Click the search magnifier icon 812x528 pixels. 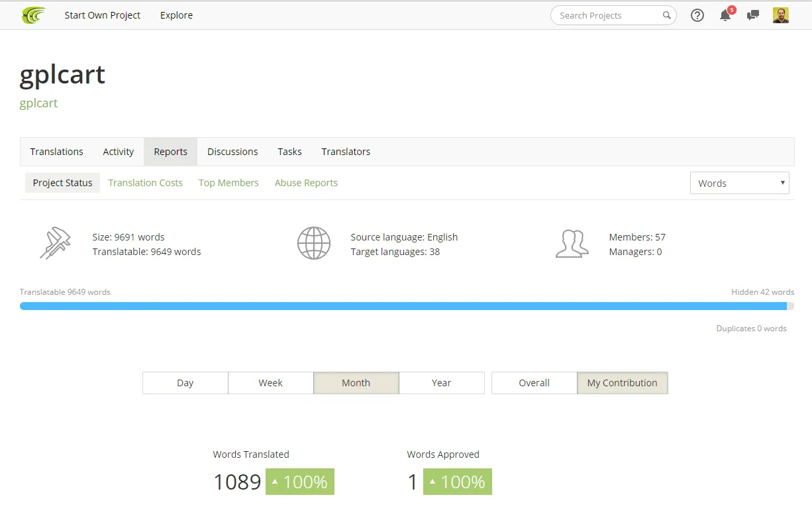pos(666,15)
